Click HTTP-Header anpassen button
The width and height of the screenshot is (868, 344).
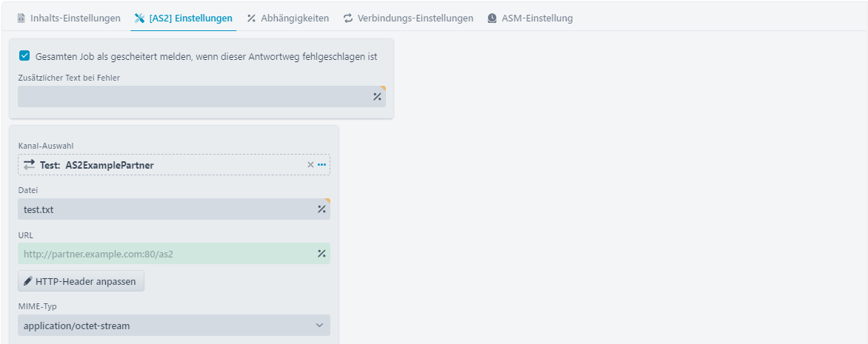pyautogui.click(x=81, y=281)
